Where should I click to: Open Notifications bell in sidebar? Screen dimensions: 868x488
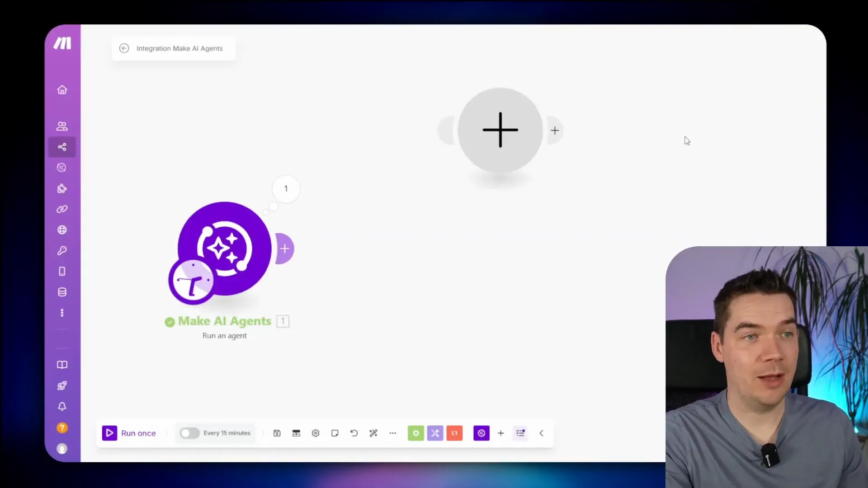(x=62, y=406)
